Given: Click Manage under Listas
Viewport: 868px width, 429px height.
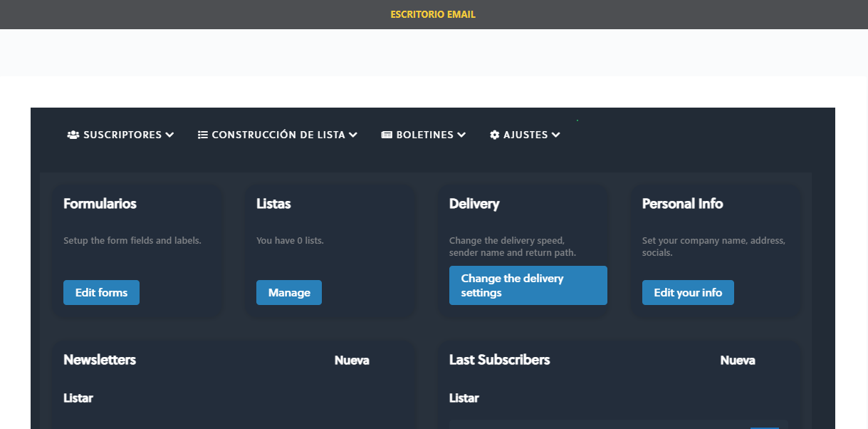Looking at the screenshot, I should [288, 292].
